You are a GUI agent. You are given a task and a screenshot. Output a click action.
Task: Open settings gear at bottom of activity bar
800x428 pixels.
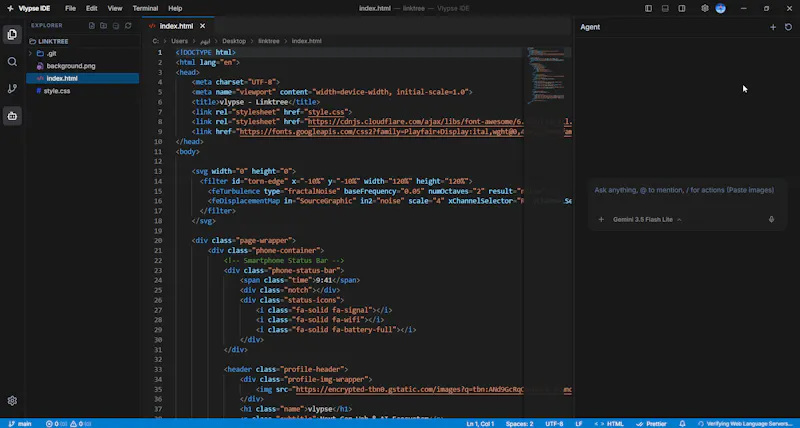tap(12, 401)
